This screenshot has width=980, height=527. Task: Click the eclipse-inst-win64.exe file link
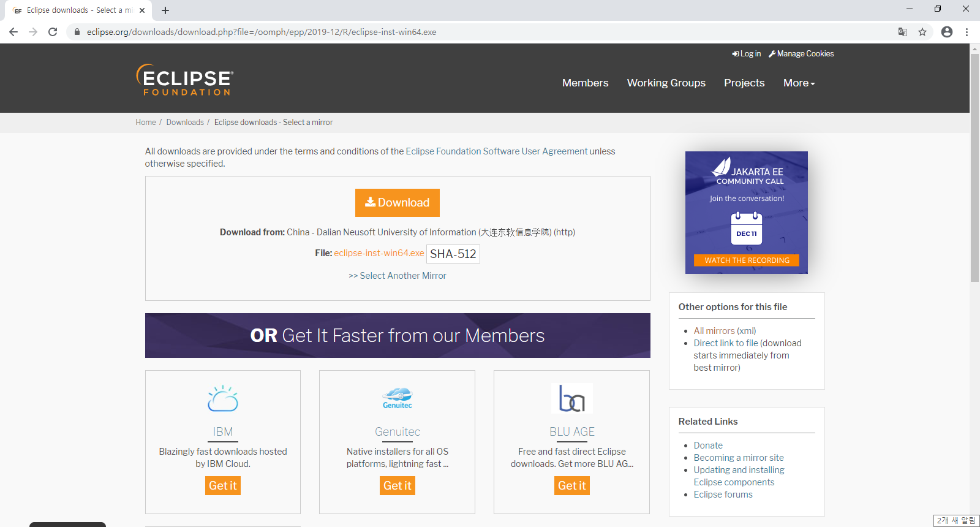(x=379, y=253)
